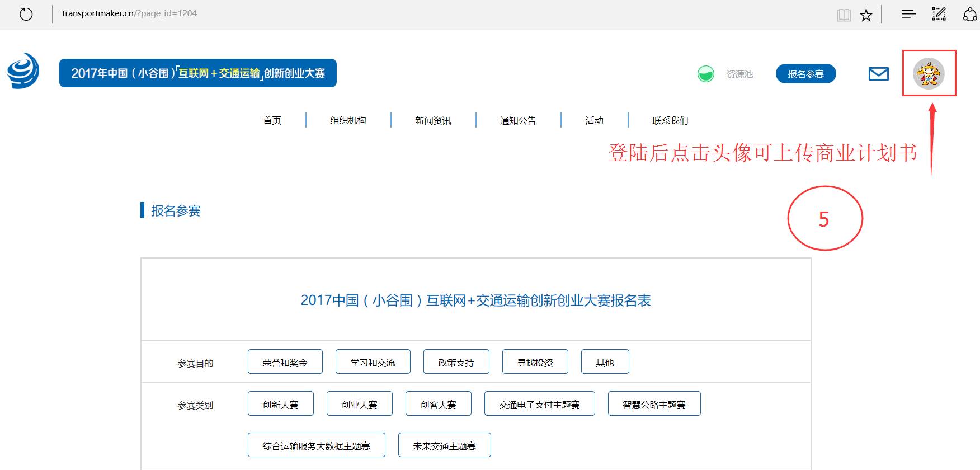Select 荣誉和奖金 as purpose
Viewport: 980px width, 470px height.
285,361
